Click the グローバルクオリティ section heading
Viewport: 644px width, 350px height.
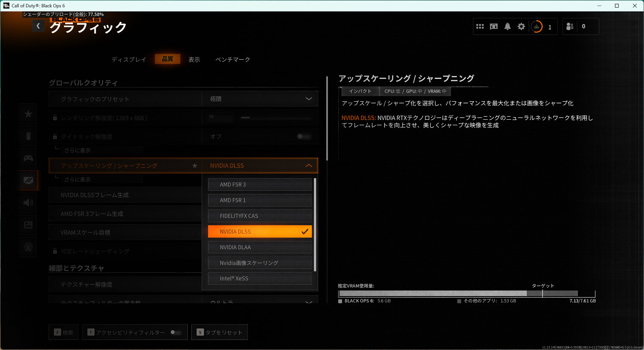coord(83,83)
